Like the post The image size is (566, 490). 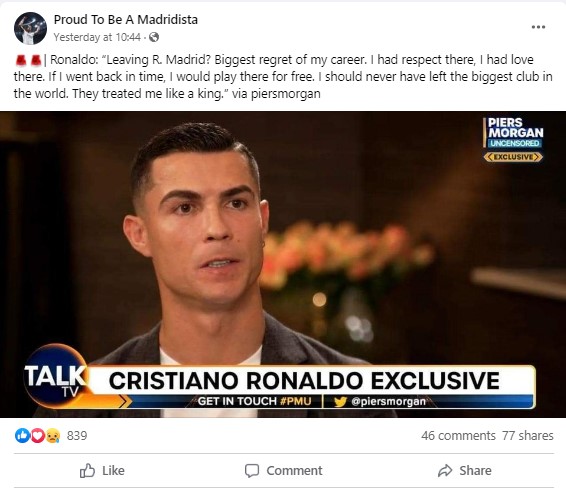[102, 471]
